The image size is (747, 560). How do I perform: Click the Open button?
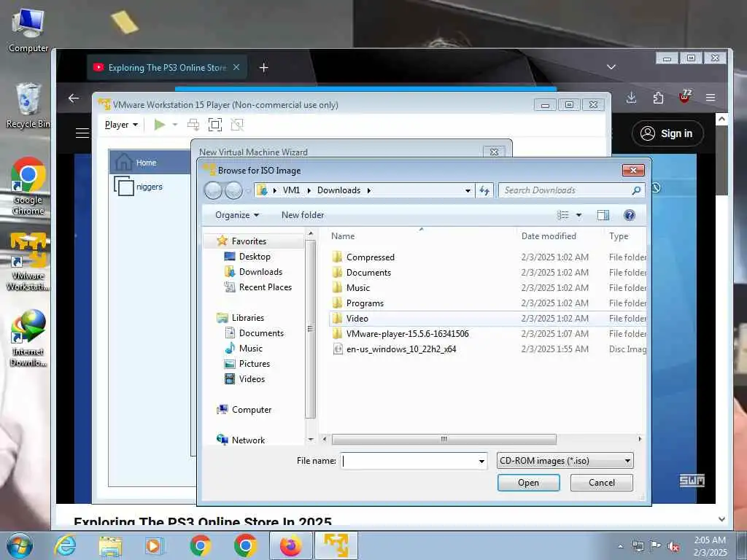click(528, 483)
